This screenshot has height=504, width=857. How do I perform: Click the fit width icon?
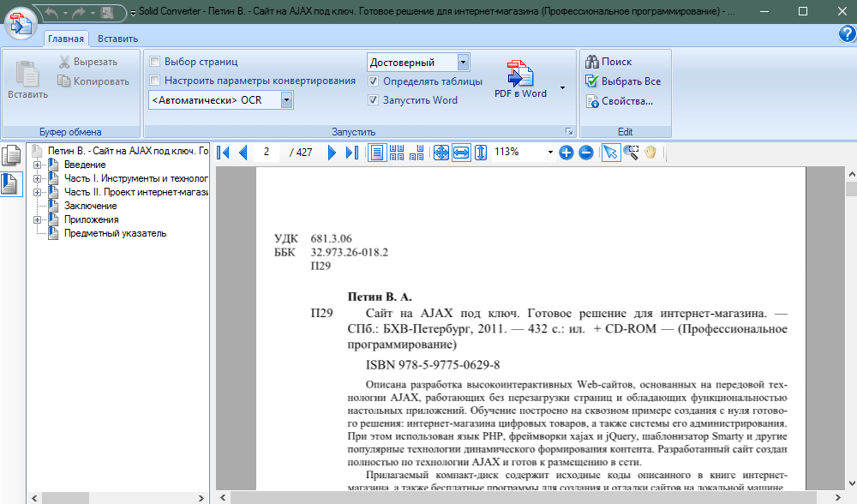[x=461, y=153]
